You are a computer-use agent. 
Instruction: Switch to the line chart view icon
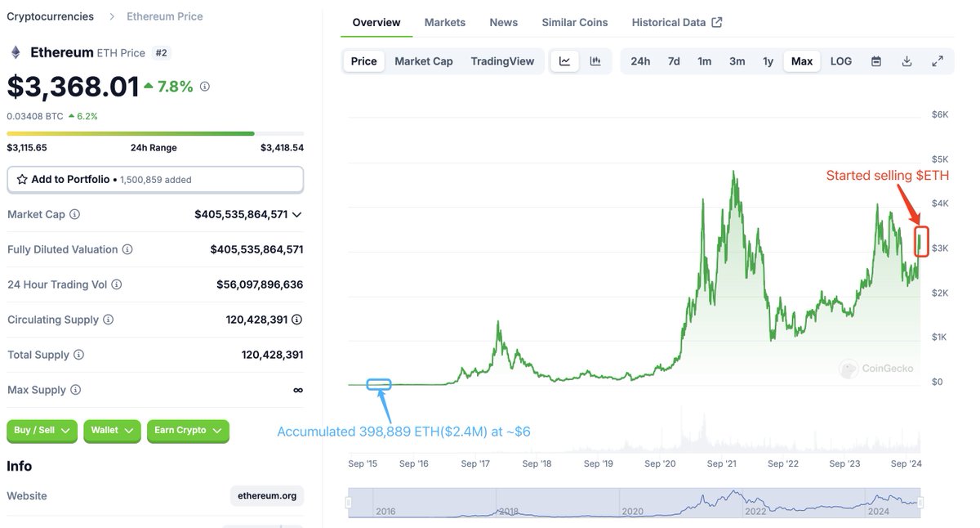(564, 60)
